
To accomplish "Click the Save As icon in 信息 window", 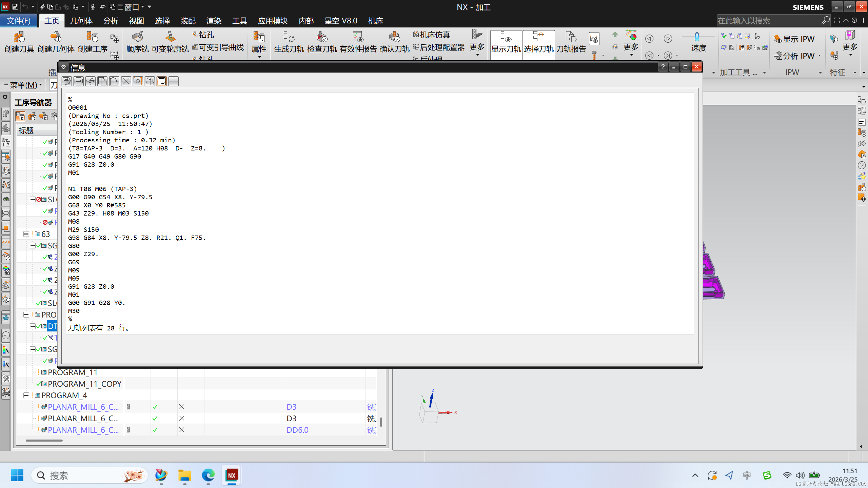I will point(67,81).
